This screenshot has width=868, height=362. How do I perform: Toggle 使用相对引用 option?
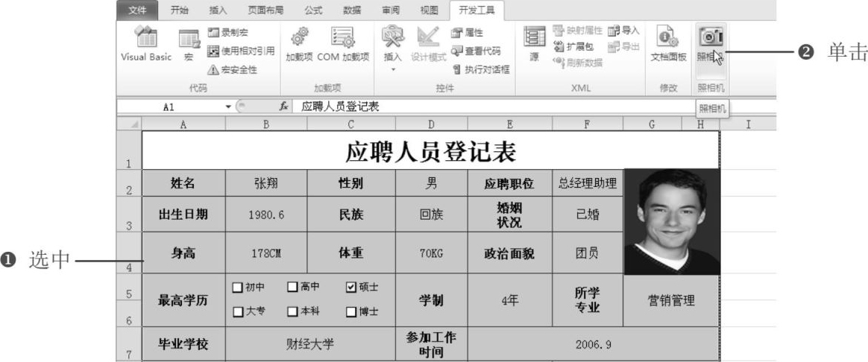click(x=241, y=51)
